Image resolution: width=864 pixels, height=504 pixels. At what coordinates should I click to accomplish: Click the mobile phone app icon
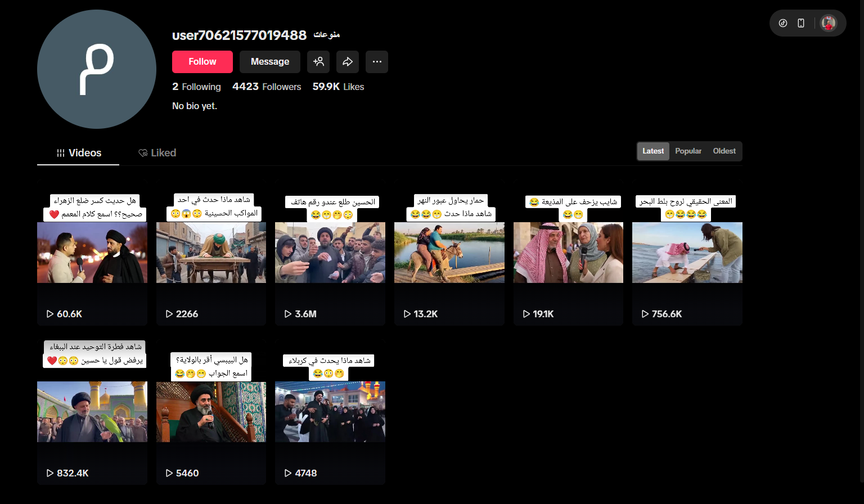coord(801,23)
